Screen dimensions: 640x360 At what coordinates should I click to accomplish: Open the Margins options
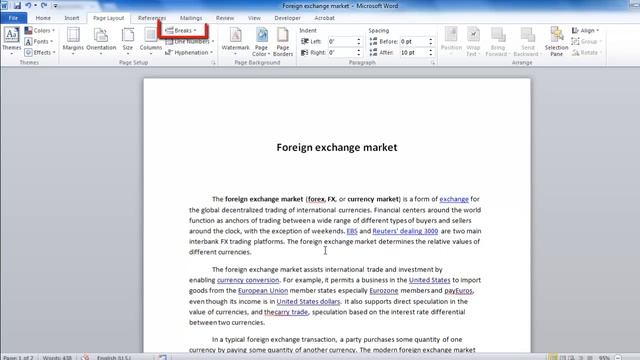pyautogui.click(x=73, y=41)
